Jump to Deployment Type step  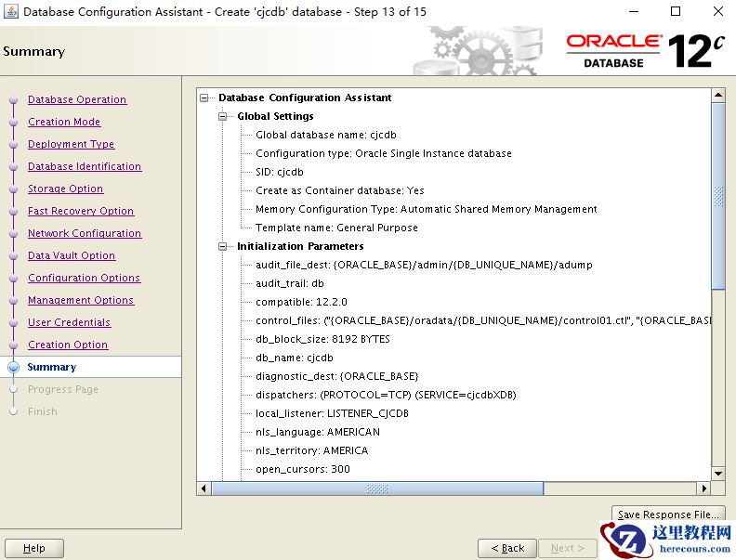(71, 144)
